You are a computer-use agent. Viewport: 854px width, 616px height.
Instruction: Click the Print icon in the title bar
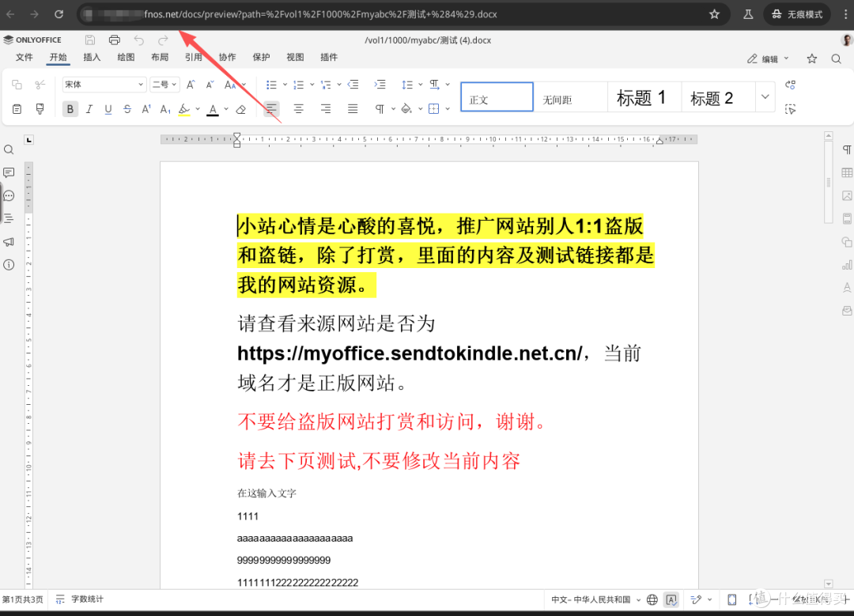coord(115,40)
